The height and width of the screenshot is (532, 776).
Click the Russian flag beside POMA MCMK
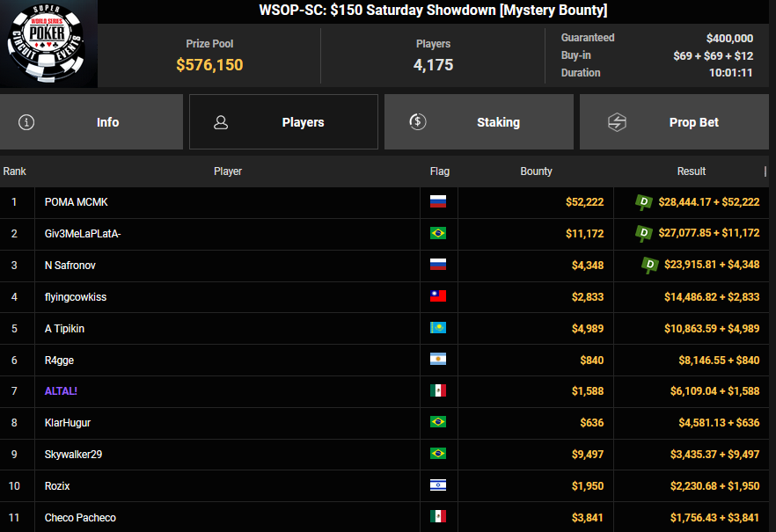[x=437, y=202]
